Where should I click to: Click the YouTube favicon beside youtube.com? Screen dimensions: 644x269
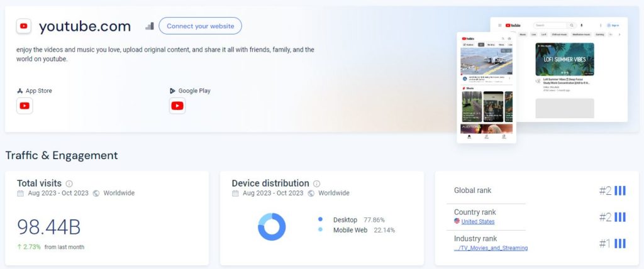click(x=24, y=26)
